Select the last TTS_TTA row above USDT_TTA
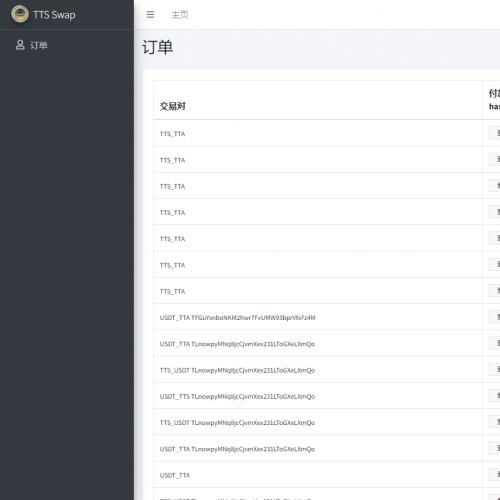Image resolution: width=500 pixels, height=500 pixels. pos(327,291)
